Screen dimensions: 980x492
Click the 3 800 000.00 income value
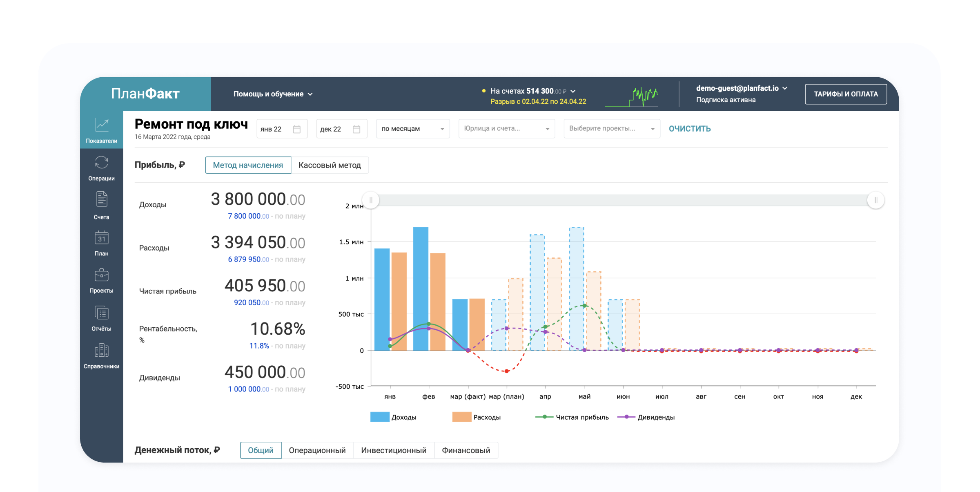coord(258,199)
